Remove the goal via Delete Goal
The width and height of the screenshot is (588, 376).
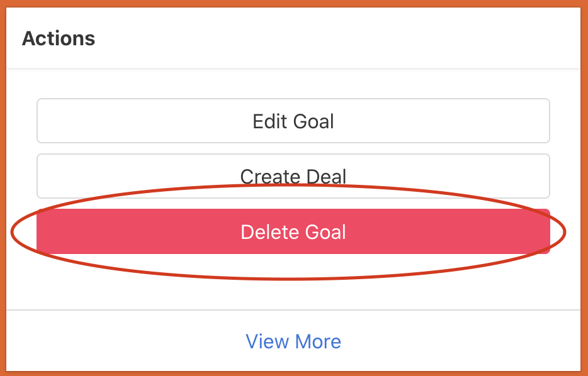click(x=293, y=232)
